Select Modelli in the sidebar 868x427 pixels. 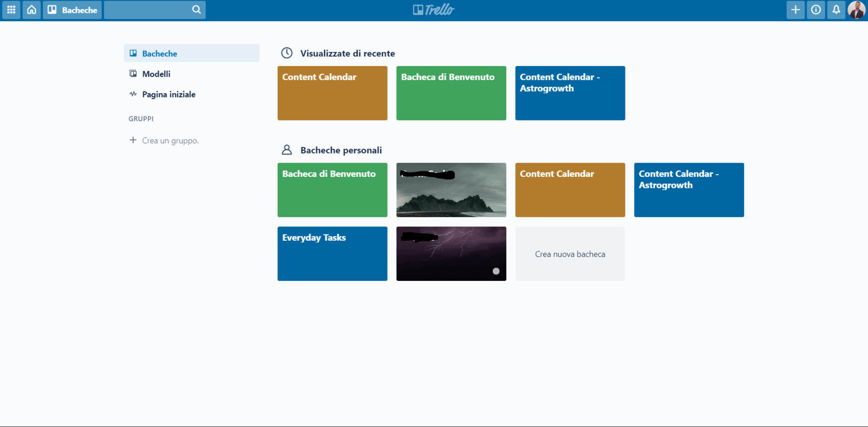(191, 74)
